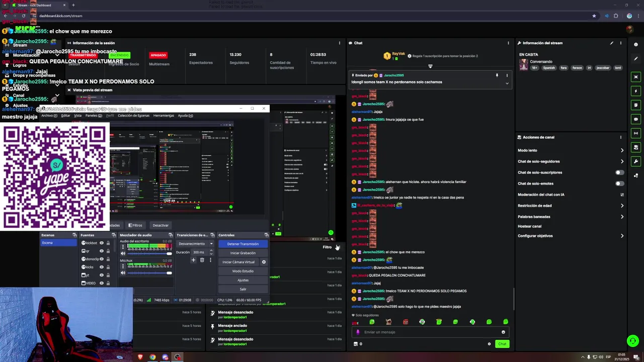Image resolution: width=644 pixels, height=362 pixels.
Task: Open the Desvanecimiento transition dropdown in OBS
Action: click(195, 244)
